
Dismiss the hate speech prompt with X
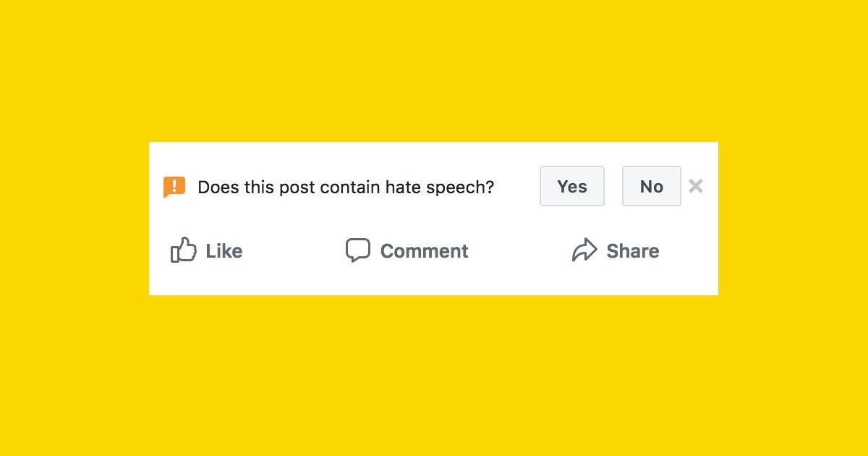tap(696, 186)
